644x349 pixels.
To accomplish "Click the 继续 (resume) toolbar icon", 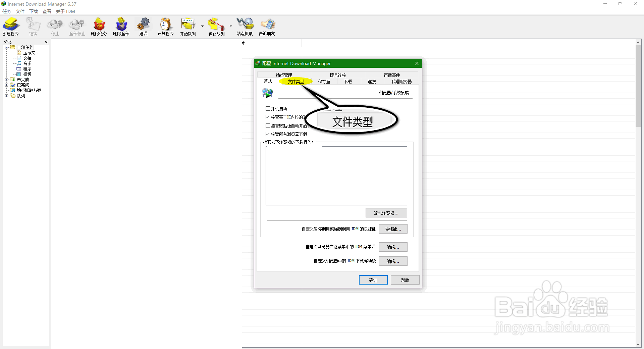I will [33, 27].
